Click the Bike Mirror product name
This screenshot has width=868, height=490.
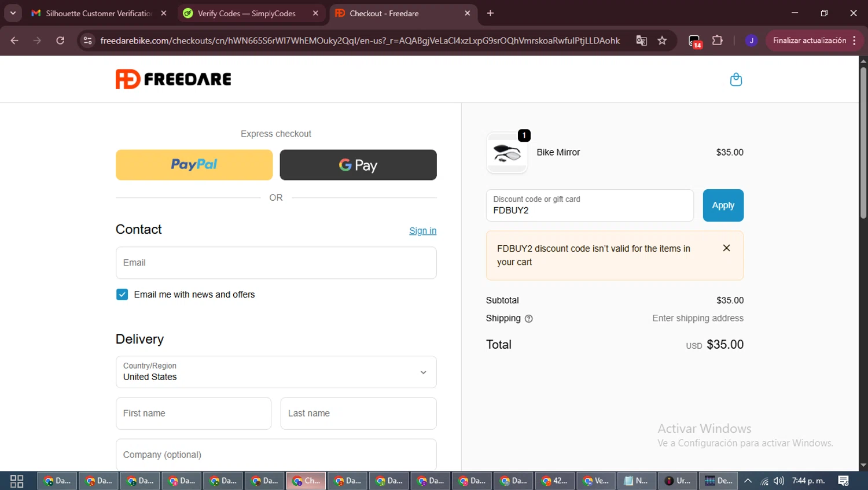(x=558, y=153)
